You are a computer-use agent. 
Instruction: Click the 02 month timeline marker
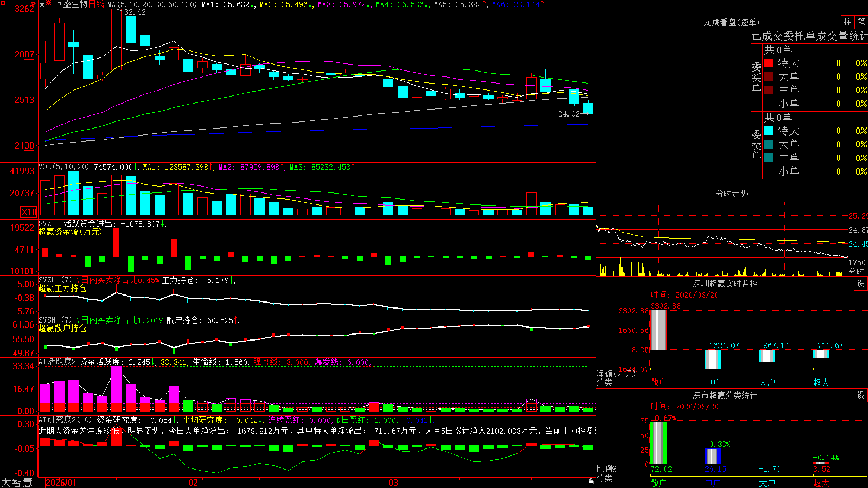click(x=193, y=483)
